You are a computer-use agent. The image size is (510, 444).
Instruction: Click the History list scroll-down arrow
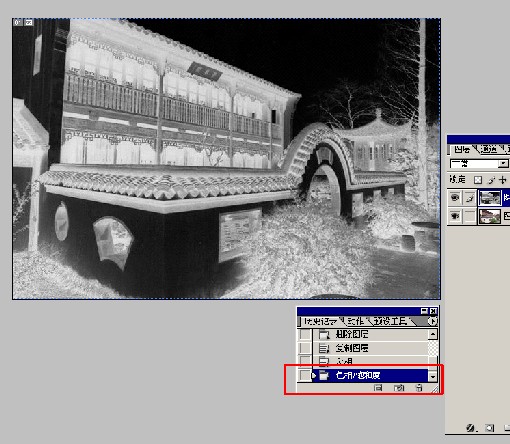click(433, 377)
